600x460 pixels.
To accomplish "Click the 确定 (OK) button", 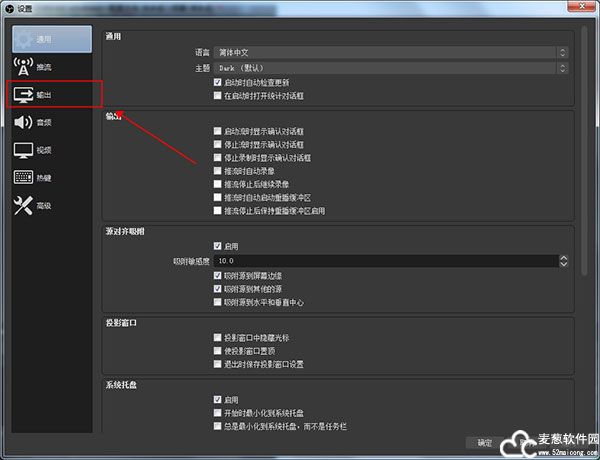I will tap(484, 441).
